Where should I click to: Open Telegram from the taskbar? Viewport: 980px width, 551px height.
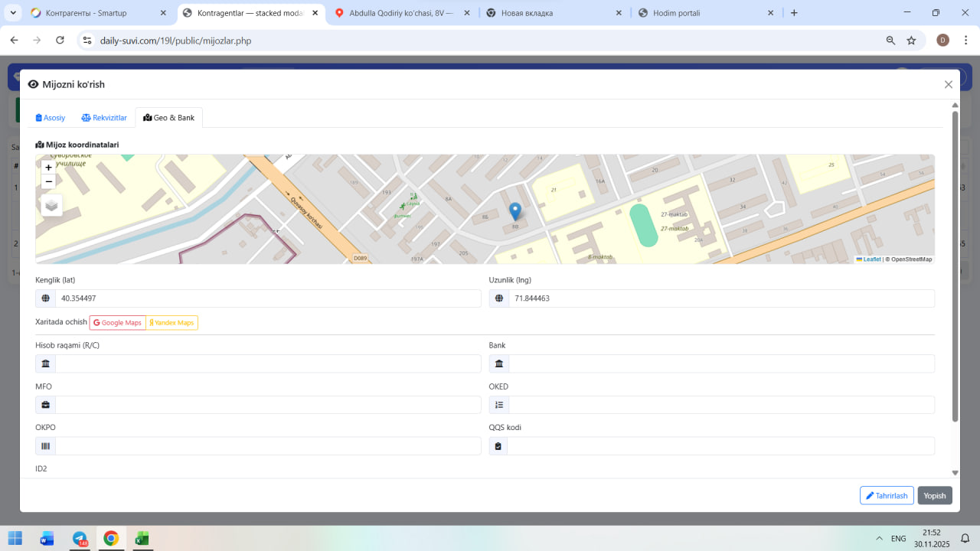click(80, 538)
